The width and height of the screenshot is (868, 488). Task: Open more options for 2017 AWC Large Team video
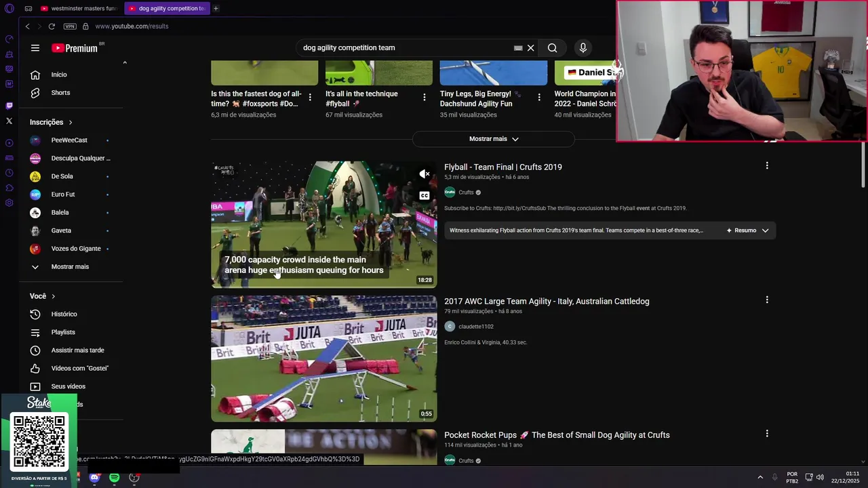coord(767,300)
